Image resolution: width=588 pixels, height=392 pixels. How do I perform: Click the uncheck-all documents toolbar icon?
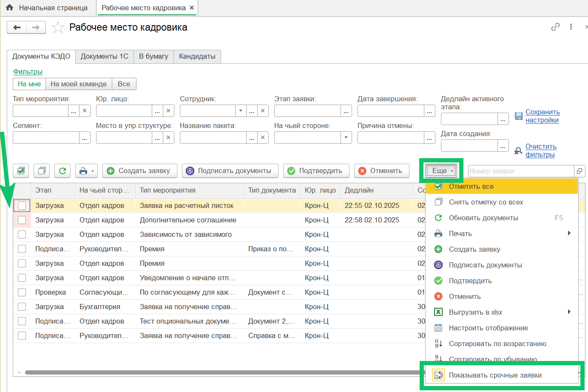(x=42, y=171)
